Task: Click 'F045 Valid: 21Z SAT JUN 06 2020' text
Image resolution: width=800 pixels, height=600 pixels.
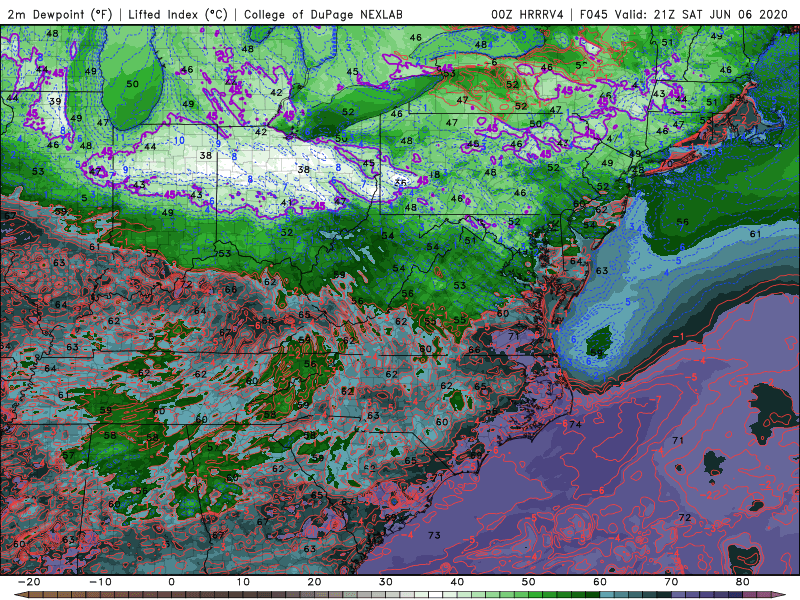Action: pyautogui.click(x=684, y=14)
